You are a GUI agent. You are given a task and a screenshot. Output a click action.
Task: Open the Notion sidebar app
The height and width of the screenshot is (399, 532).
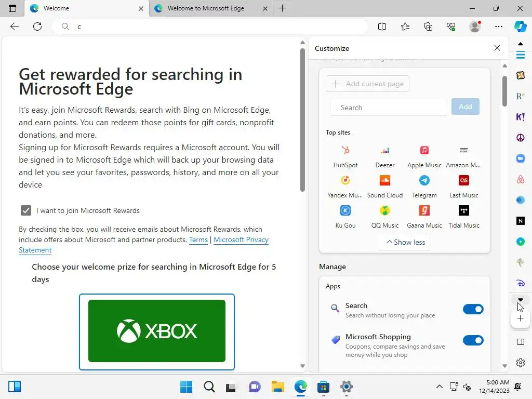(520, 221)
